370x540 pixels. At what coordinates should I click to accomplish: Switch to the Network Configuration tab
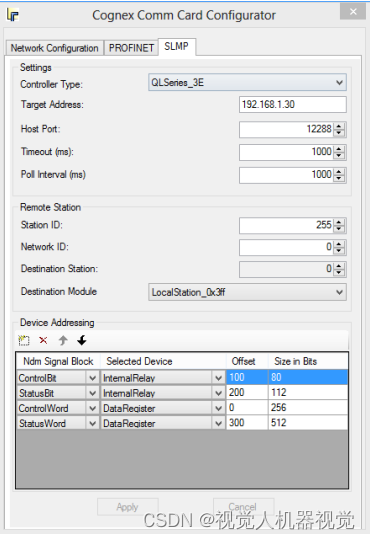pyautogui.click(x=54, y=48)
